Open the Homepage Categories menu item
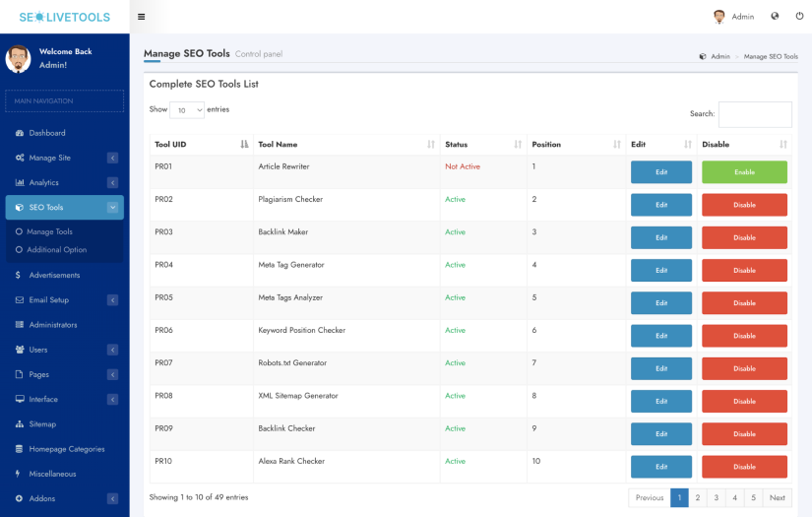The width and height of the screenshot is (812, 517). pyautogui.click(x=65, y=449)
